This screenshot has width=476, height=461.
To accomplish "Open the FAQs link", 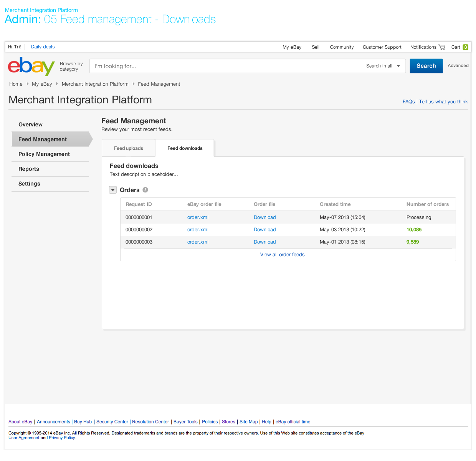I will click(408, 102).
